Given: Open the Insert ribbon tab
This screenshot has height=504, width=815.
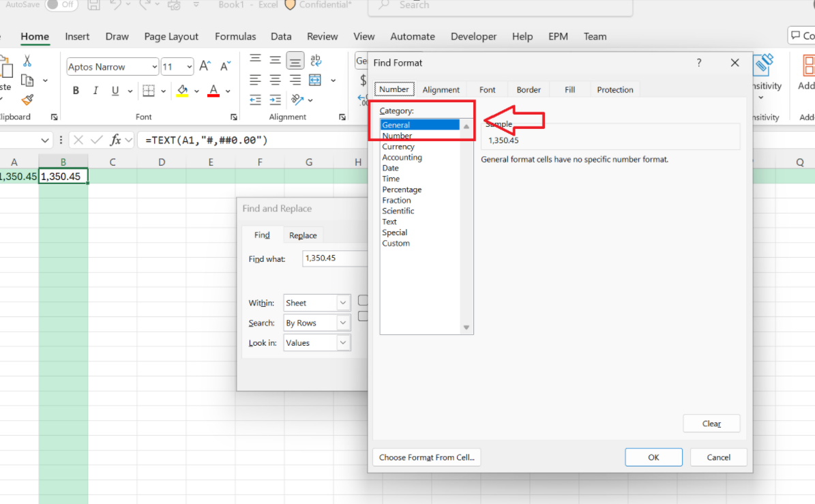Looking at the screenshot, I should [x=77, y=36].
